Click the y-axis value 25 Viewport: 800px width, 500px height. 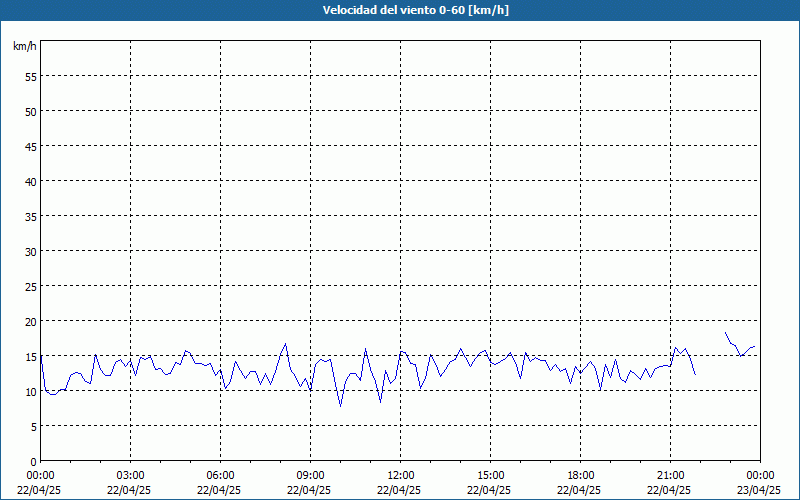(31, 286)
